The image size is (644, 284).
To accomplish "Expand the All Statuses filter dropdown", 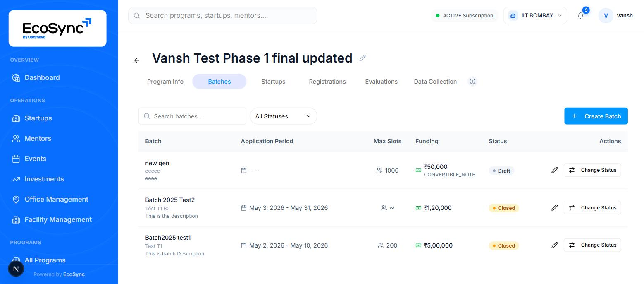I will 284,116.
